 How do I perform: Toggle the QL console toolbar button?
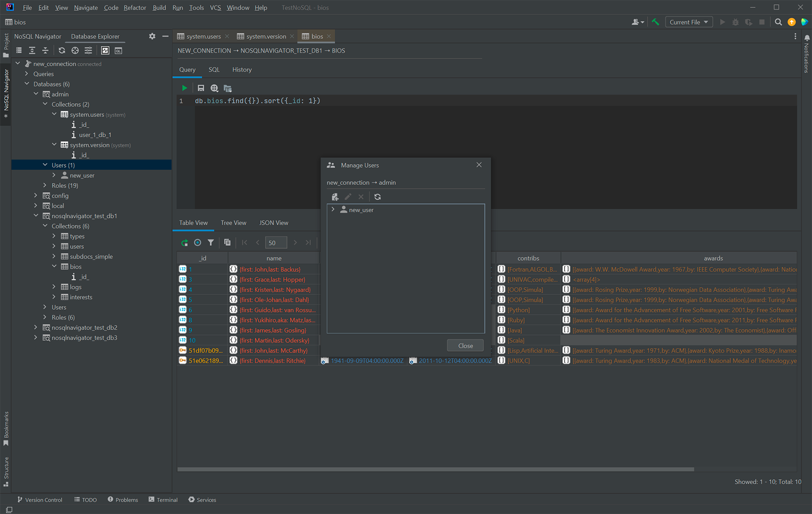[118, 50]
